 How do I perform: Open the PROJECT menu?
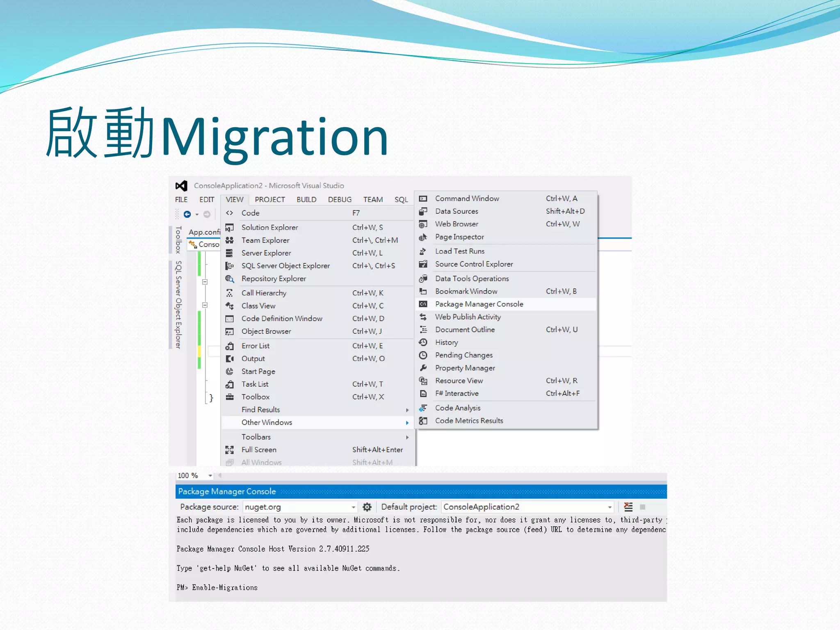270,200
